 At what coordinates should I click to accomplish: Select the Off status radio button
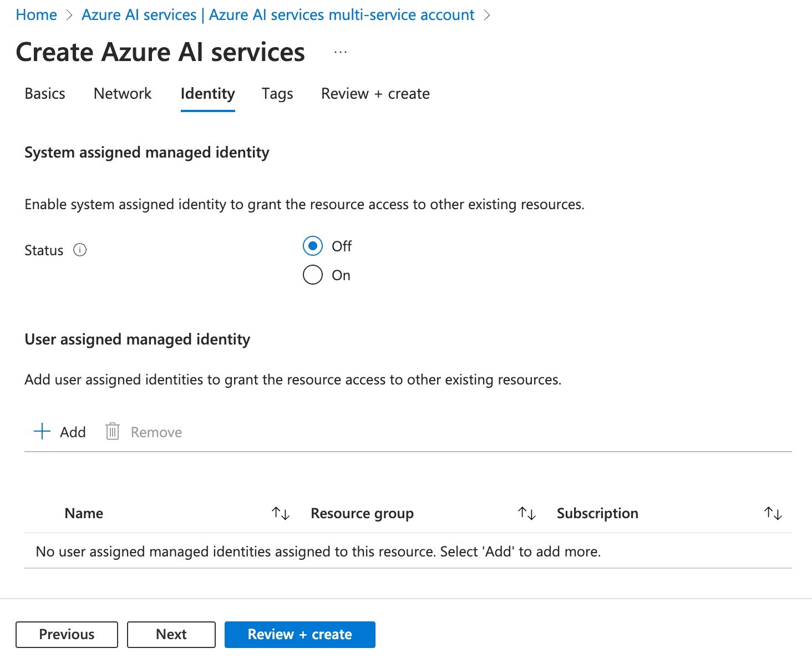[x=312, y=246]
